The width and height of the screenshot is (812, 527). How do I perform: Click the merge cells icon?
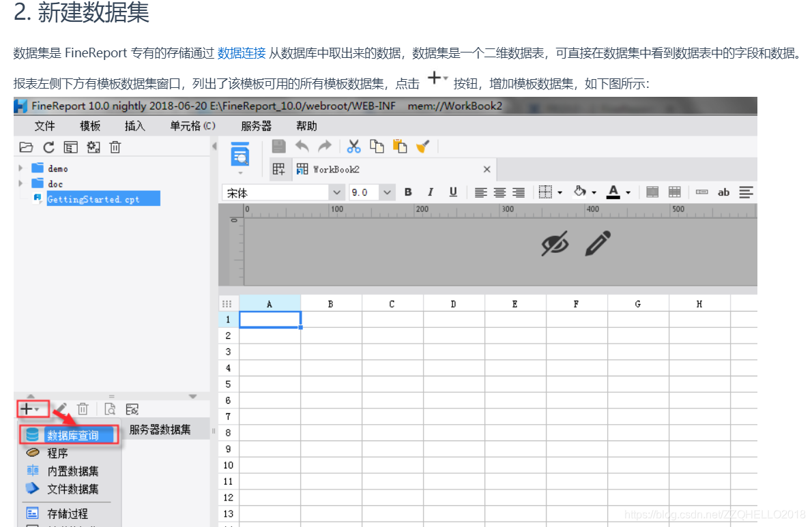click(x=652, y=192)
